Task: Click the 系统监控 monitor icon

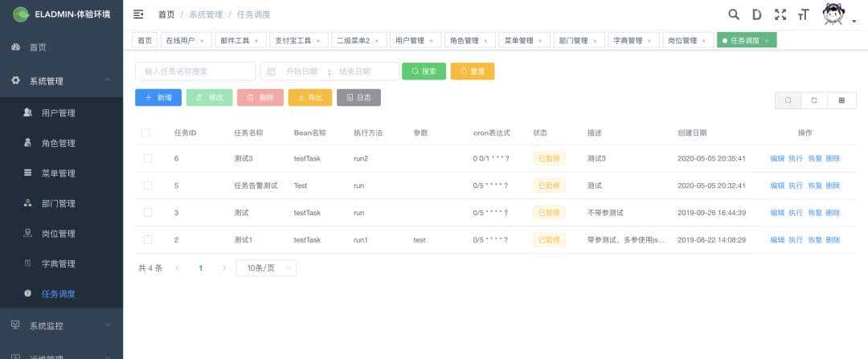Action: 15,325
